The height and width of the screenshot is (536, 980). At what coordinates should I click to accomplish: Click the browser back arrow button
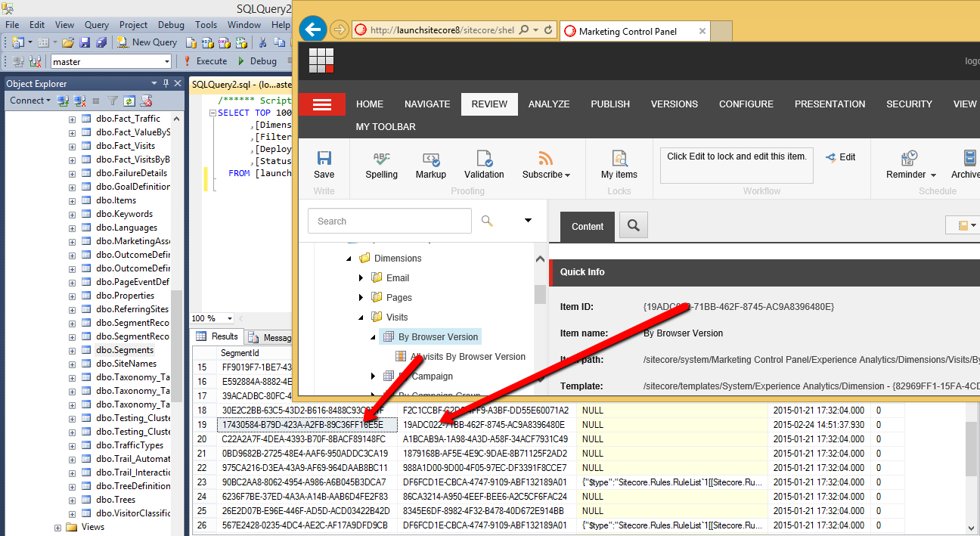point(313,30)
